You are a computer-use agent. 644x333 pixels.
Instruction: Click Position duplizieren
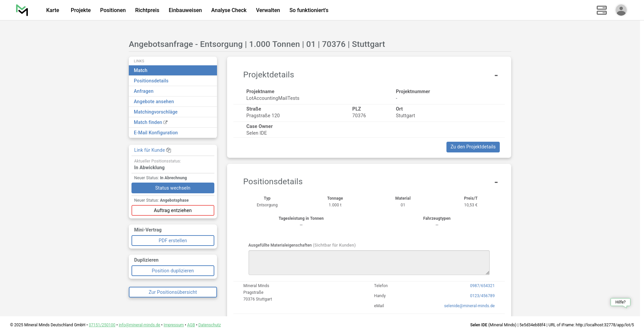click(173, 271)
